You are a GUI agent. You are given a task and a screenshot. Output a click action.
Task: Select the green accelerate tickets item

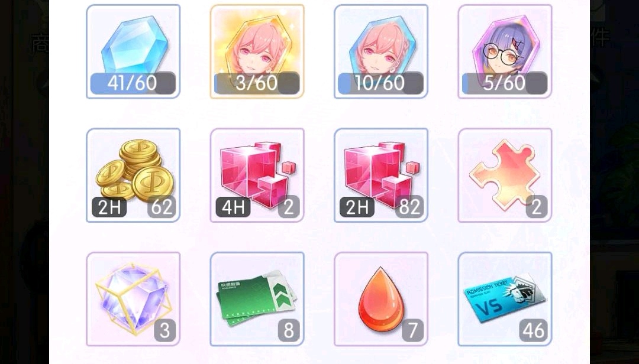[x=257, y=299]
